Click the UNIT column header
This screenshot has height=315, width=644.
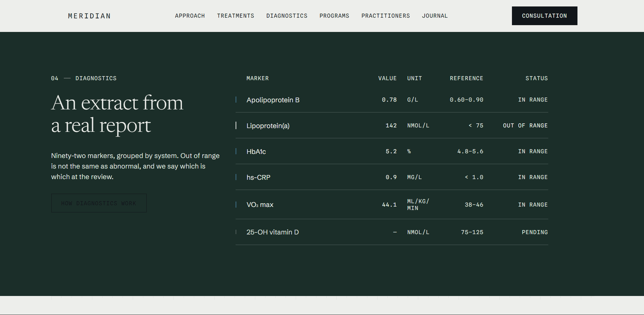coord(415,78)
